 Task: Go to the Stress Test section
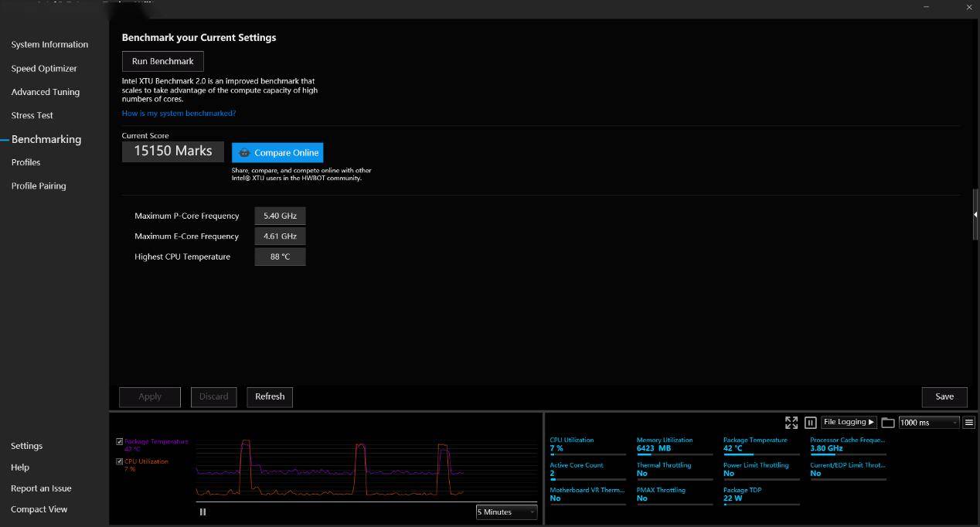click(32, 115)
